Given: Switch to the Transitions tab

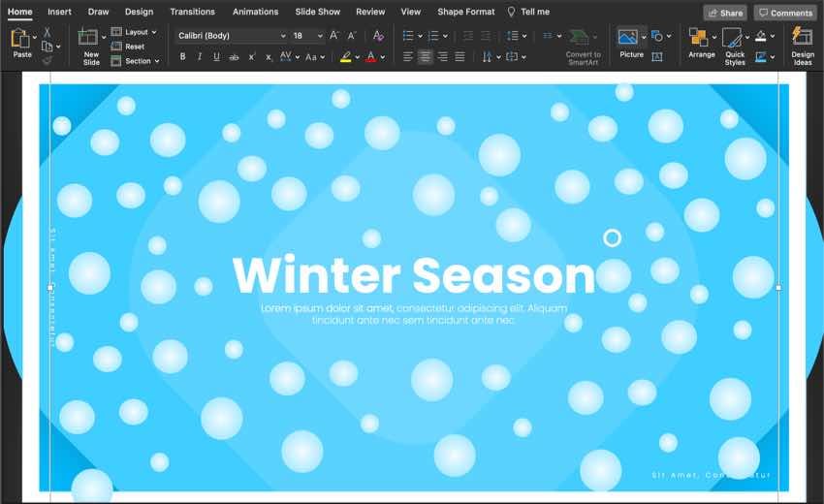Looking at the screenshot, I should point(192,12).
